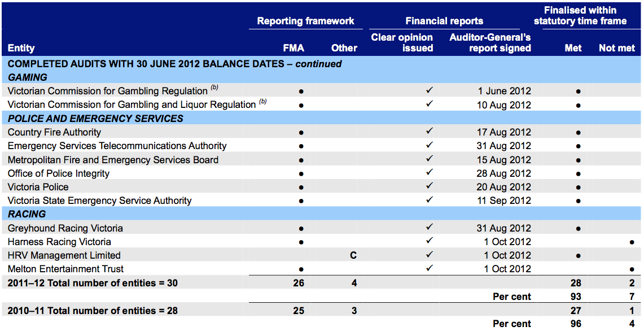Select Finalised within statutory time frame header

(x=580, y=16)
